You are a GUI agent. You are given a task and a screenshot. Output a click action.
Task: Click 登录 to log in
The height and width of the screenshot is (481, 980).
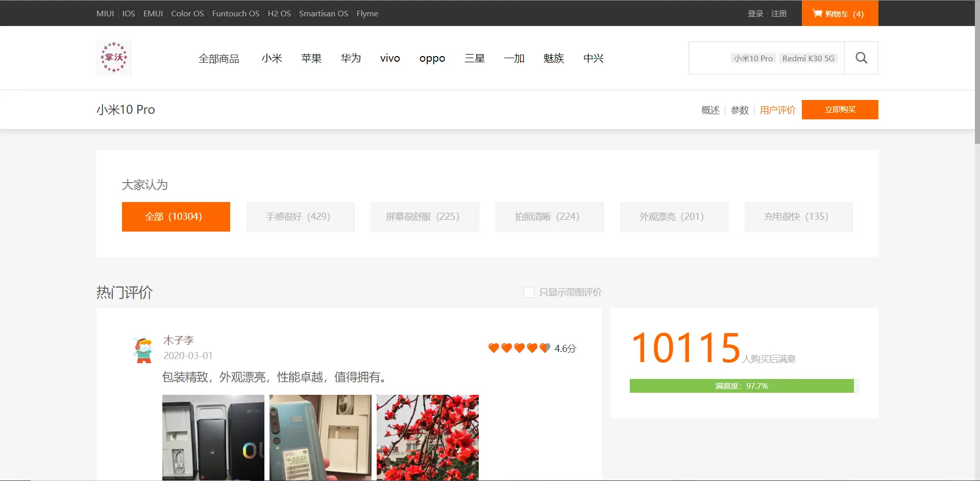(755, 13)
